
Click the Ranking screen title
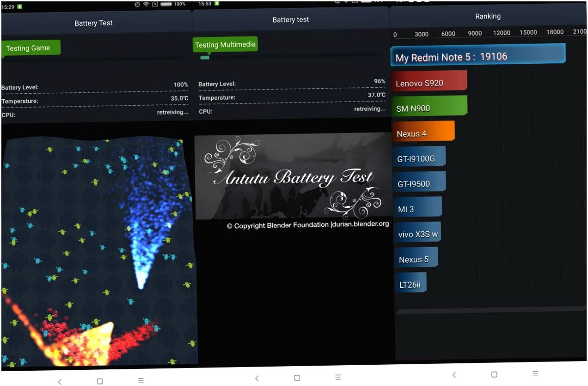tap(488, 16)
